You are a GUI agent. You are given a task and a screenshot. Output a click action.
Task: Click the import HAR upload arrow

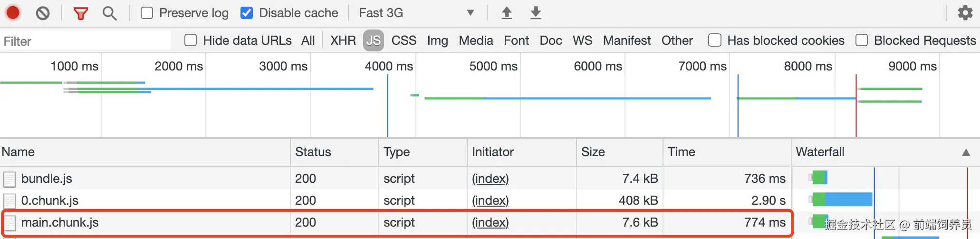pos(507,13)
